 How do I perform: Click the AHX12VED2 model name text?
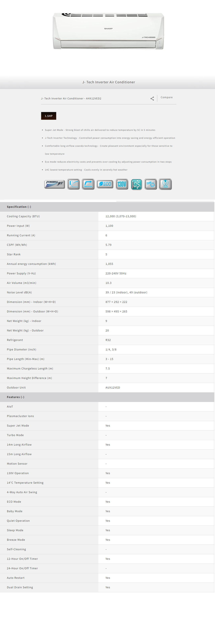pyautogui.click(x=71, y=99)
